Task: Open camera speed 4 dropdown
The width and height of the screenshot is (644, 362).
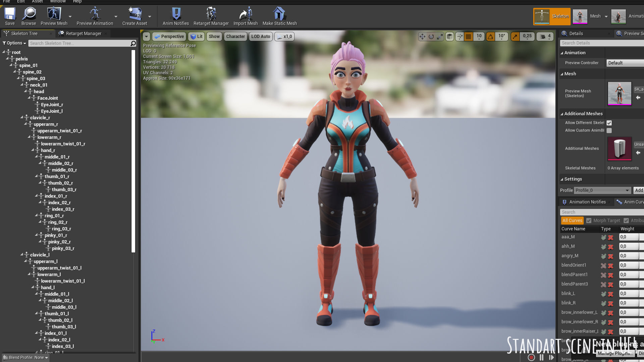Action: coord(545,36)
